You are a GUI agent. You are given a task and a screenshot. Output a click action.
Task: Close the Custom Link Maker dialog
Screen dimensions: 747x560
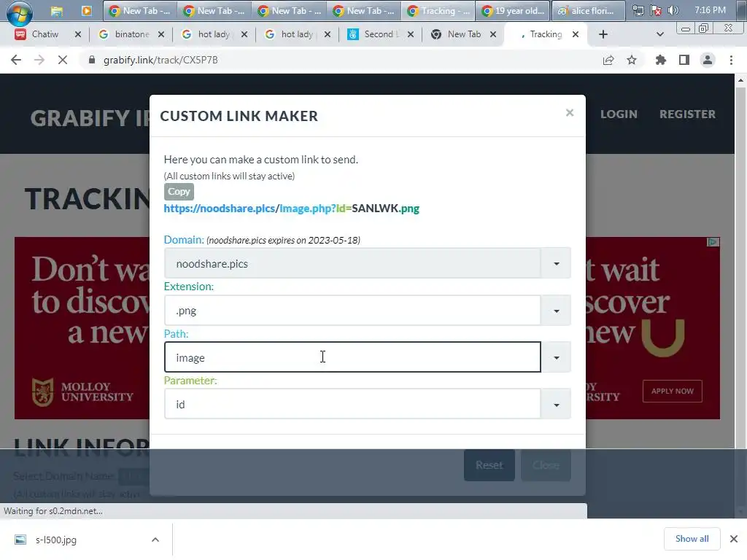point(570,113)
